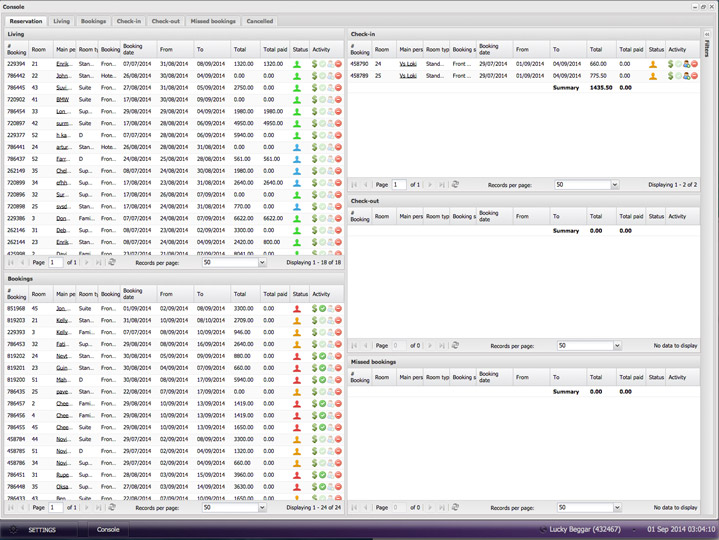719x540 pixels.
Task: Open Records per page dropdown in Check-in
Action: (613, 185)
